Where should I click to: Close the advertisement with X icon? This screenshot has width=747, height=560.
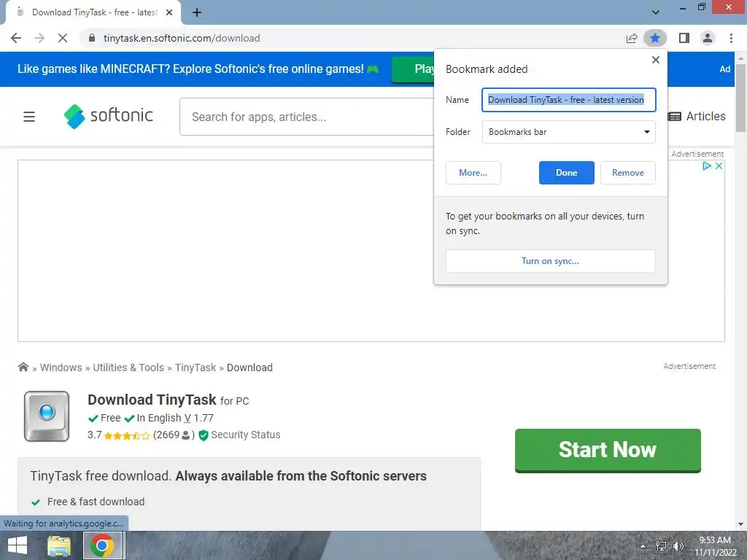(719, 166)
